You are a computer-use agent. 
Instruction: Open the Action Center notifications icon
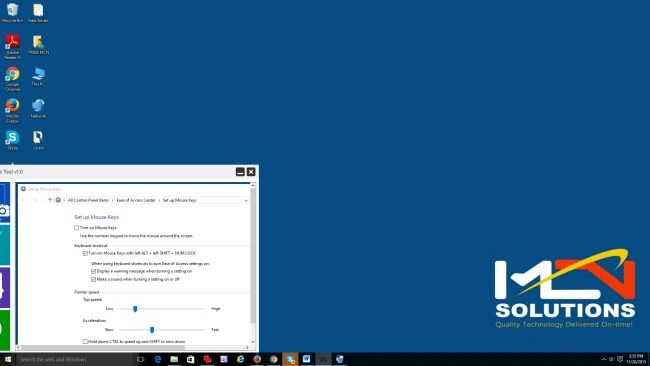[620, 359]
